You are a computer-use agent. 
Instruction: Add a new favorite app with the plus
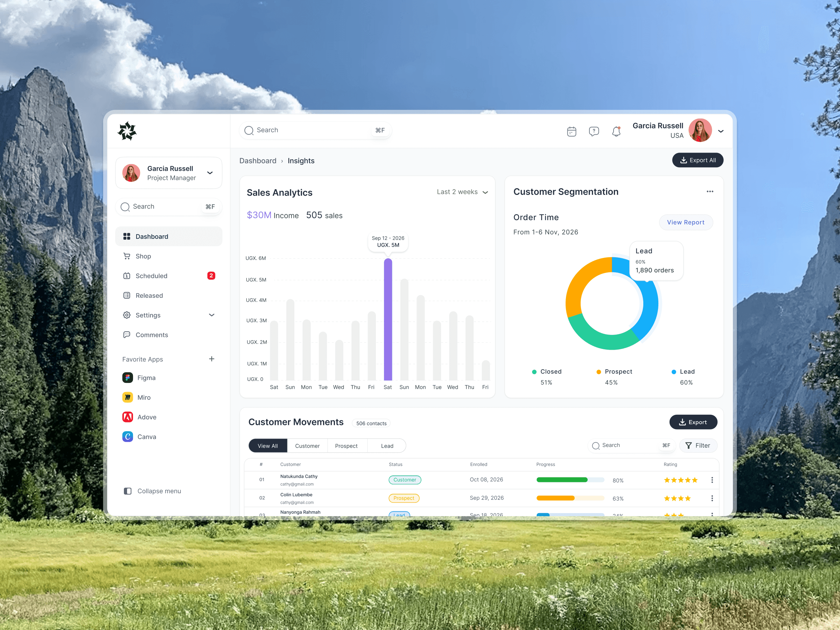pyautogui.click(x=211, y=358)
